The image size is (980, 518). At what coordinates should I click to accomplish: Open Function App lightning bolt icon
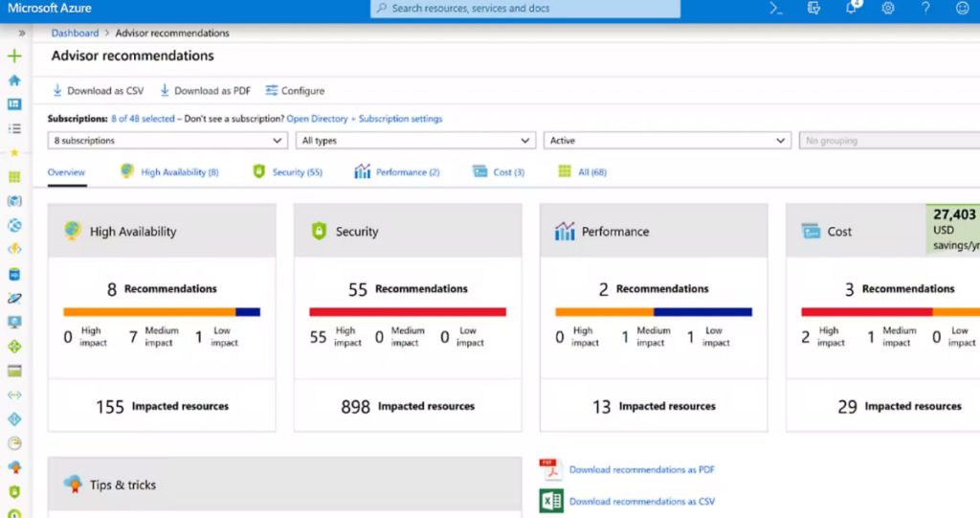(x=14, y=249)
